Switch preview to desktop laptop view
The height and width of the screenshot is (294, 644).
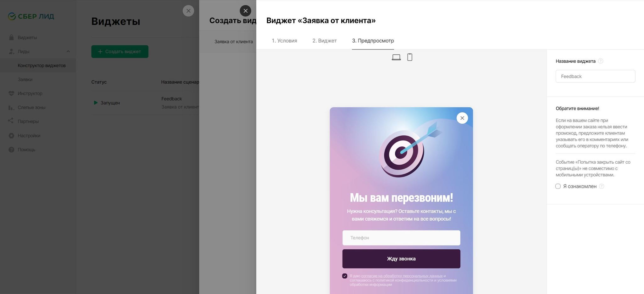tap(396, 57)
